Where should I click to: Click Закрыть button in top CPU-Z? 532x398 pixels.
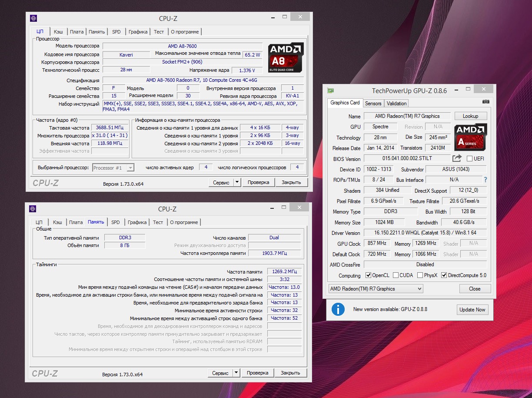(291, 182)
